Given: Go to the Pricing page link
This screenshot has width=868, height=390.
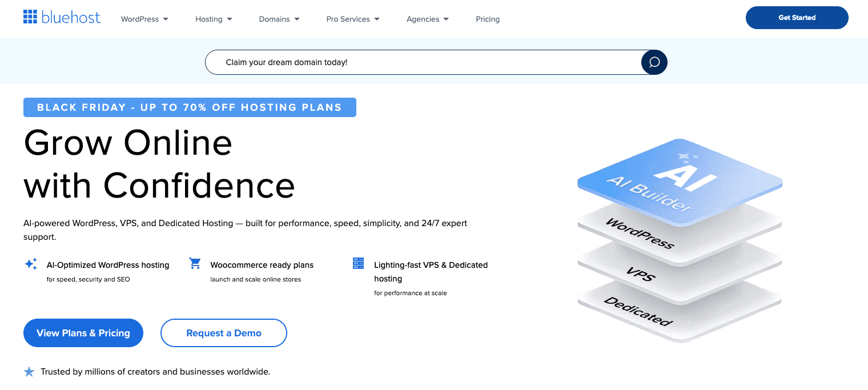Looking at the screenshot, I should 488,19.
